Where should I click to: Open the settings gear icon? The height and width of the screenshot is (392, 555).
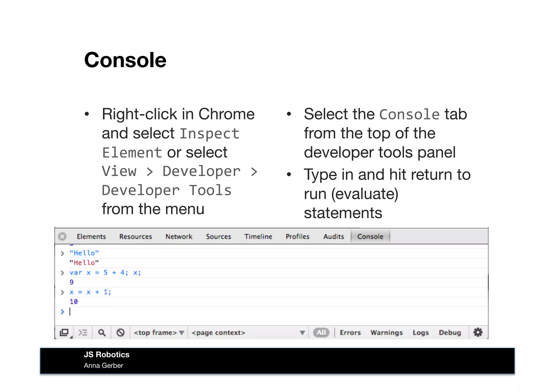[478, 332]
